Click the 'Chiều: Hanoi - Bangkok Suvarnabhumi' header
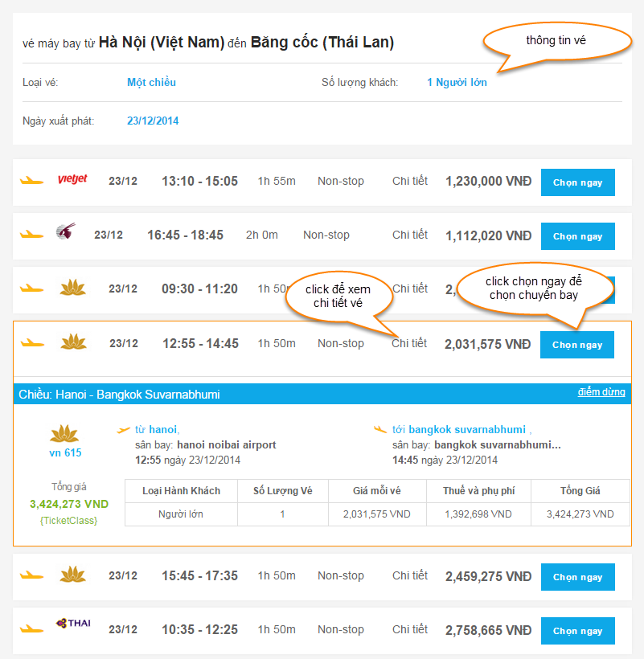The image size is (644, 659). coord(119,395)
